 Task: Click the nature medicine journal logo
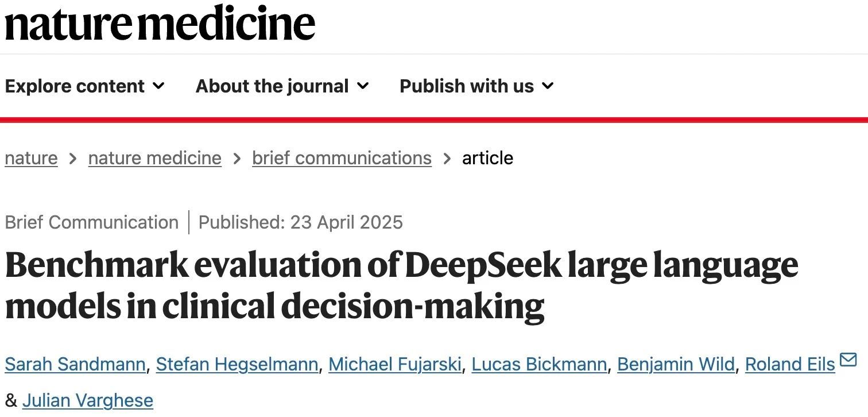pos(160,24)
